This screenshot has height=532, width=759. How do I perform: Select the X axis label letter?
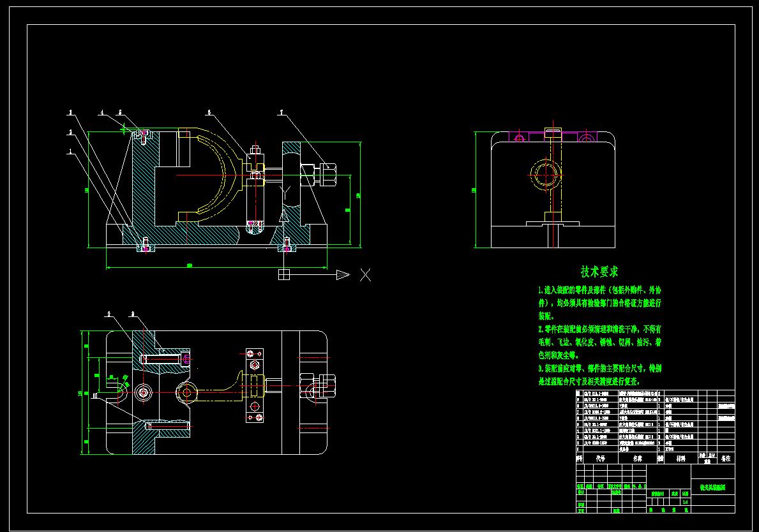click(x=366, y=275)
